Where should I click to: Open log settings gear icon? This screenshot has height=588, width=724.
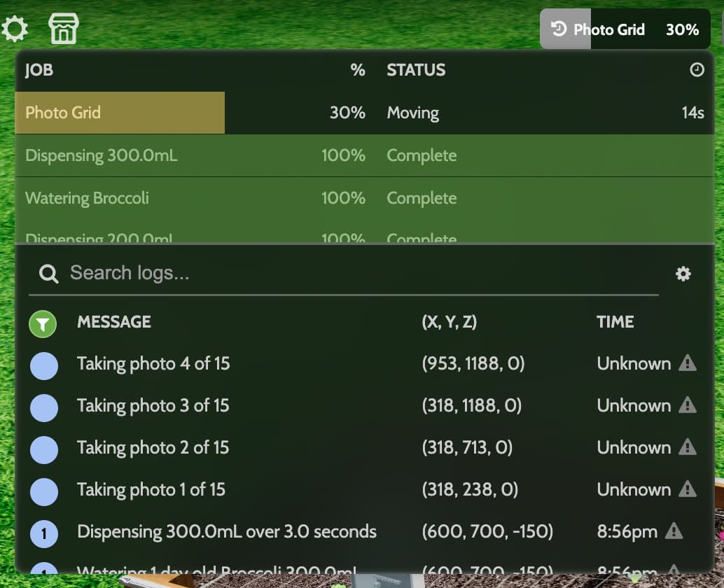[683, 274]
